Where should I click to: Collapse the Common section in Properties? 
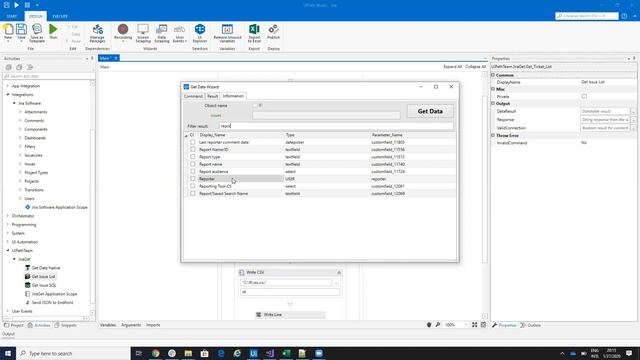coord(493,75)
